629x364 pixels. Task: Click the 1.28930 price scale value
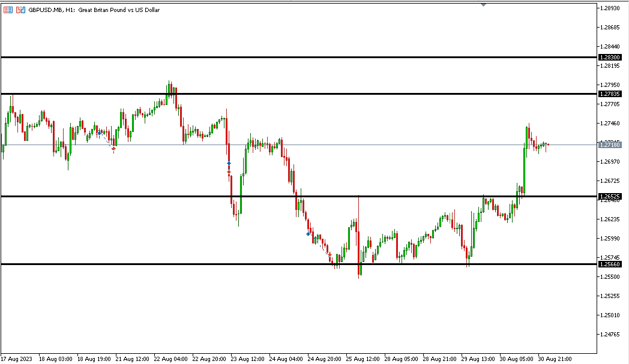tap(610, 8)
